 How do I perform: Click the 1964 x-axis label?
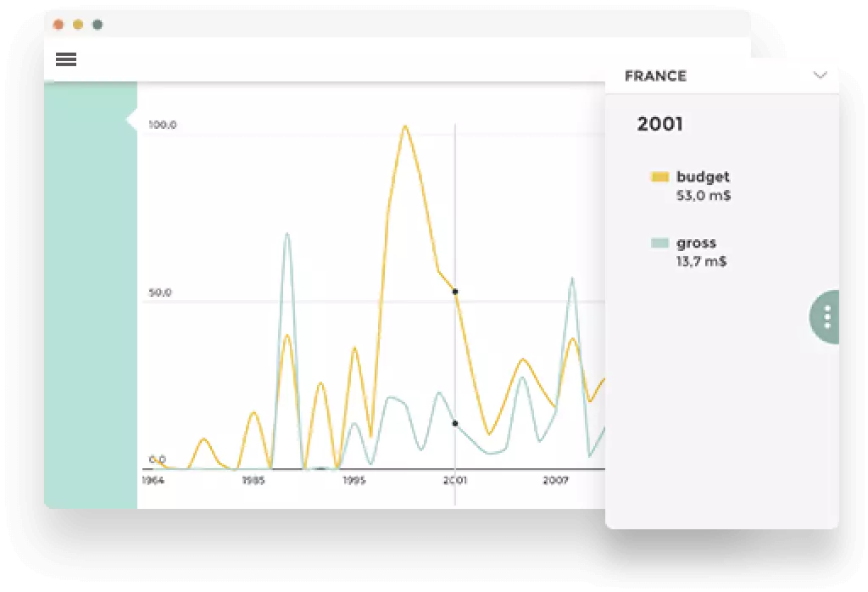[153, 480]
